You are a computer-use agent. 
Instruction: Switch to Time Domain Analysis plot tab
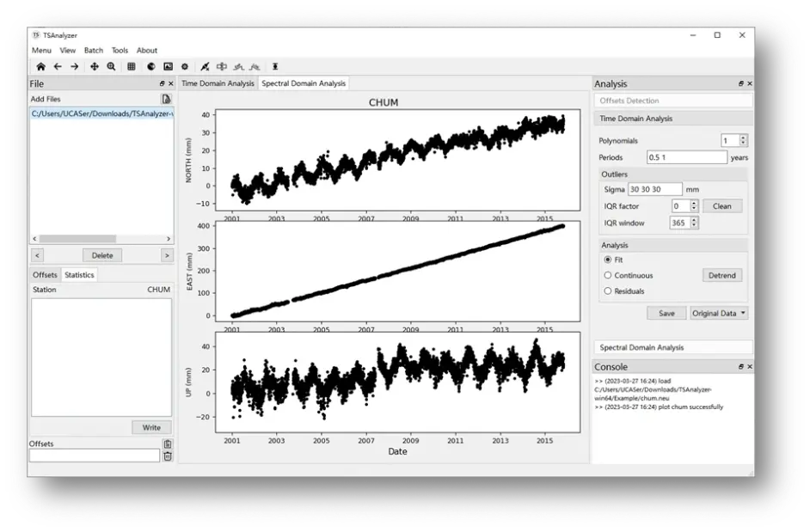218,83
